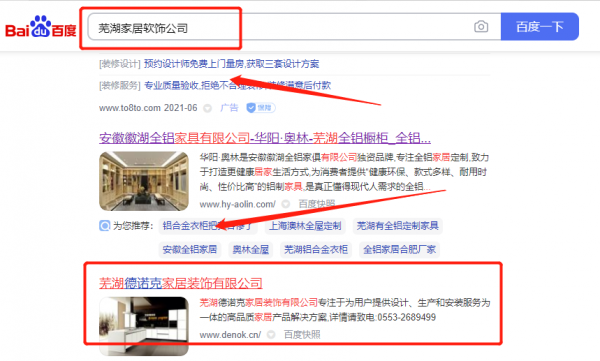Click the Baidu logo
Image resolution: width=600 pixels, height=361 pixels.
[x=41, y=26]
